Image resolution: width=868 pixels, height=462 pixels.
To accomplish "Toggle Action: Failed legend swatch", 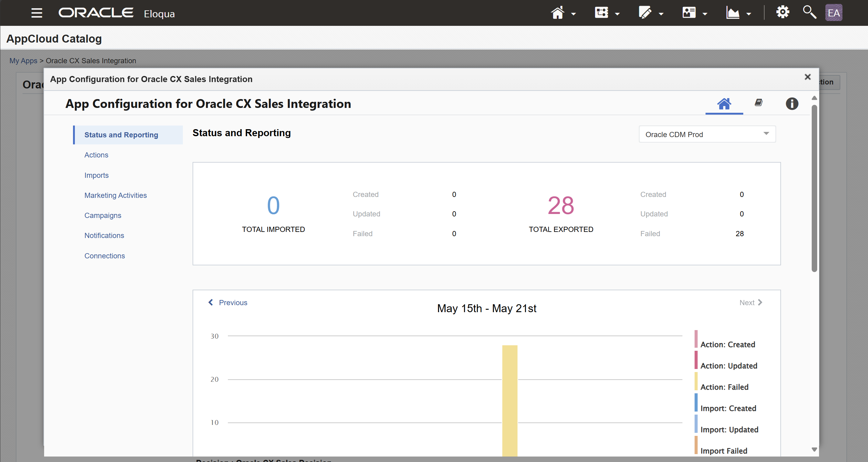I will (695, 381).
